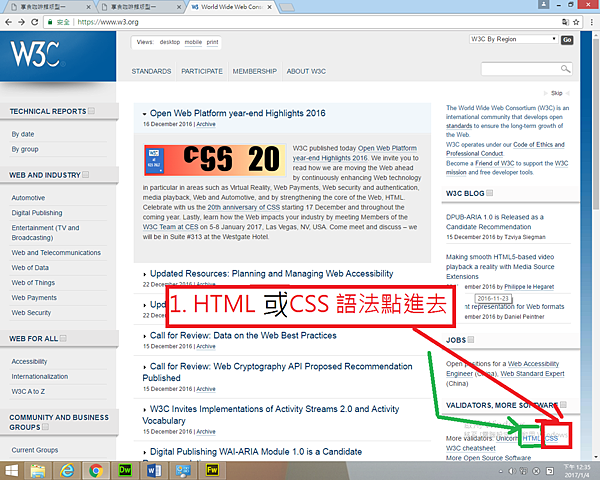Collapse the Open Web Platform year-end Highlights item
The width and height of the screenshot is (600, 480).
point(145,114)
